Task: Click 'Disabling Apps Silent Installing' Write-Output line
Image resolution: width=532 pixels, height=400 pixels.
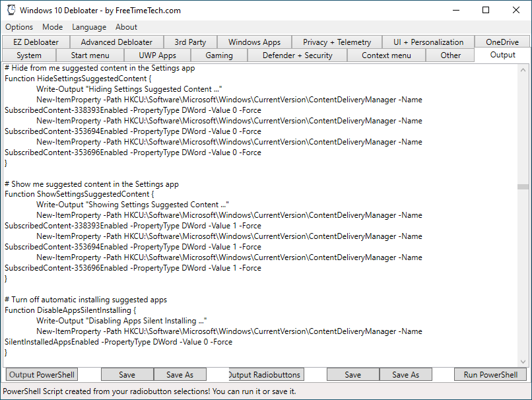Action: coord(121,321)
